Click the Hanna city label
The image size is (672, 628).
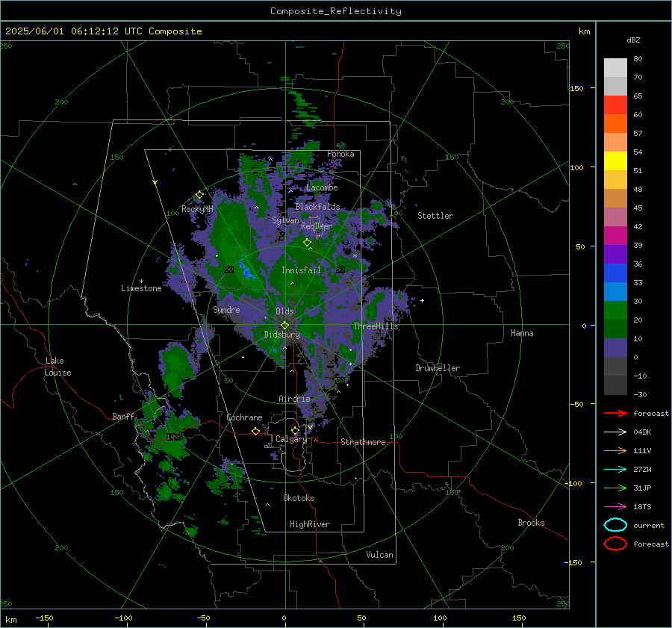(522, 333)
